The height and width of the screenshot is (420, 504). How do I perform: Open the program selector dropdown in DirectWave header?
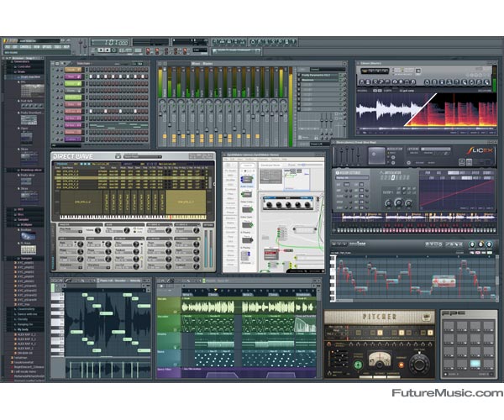coord(143,157)
